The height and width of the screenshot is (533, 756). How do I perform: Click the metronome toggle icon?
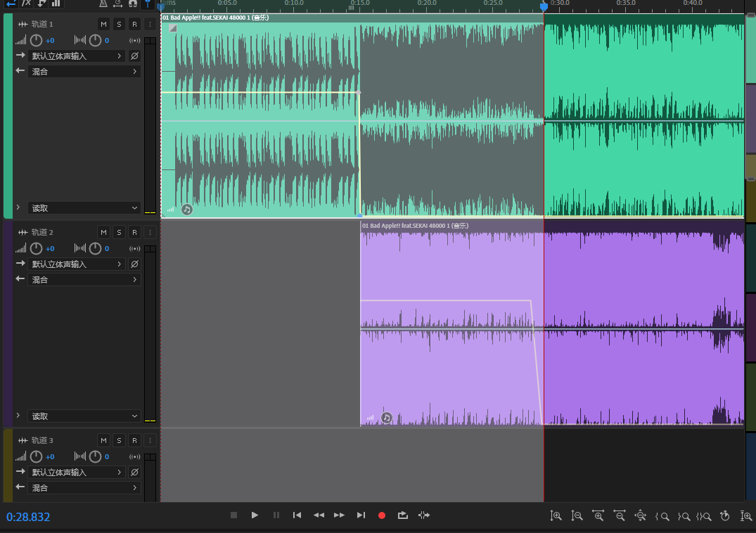pos(103,4)
